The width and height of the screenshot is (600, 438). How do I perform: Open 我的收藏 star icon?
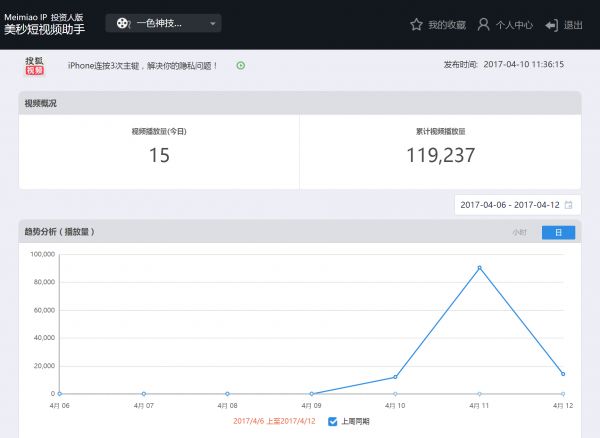coord(417,24)
